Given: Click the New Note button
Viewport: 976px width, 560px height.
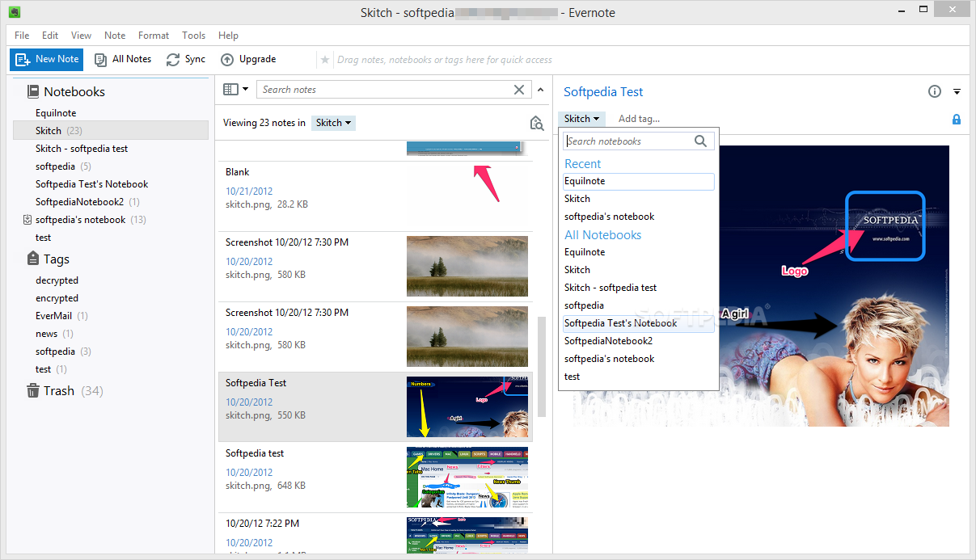Looking at the screenshot, I should [x=46, y=59].
